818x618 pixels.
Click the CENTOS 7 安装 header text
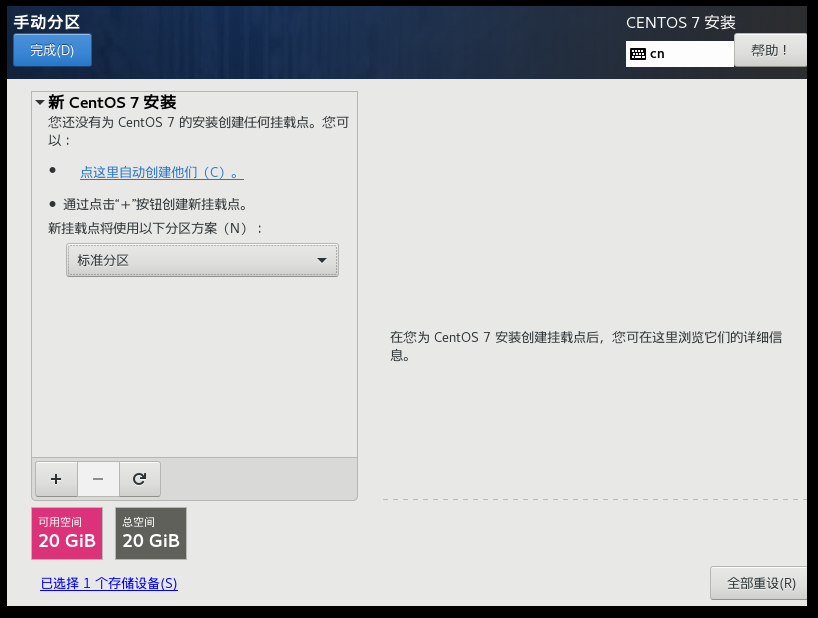click(x=681, y=22)
